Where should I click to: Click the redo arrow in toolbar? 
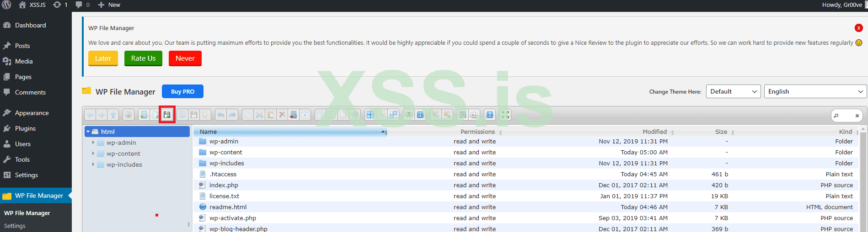coord(232,115)
